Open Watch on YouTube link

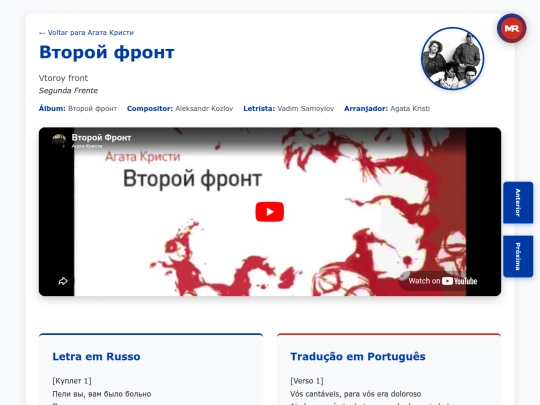(x=443, y=281)
